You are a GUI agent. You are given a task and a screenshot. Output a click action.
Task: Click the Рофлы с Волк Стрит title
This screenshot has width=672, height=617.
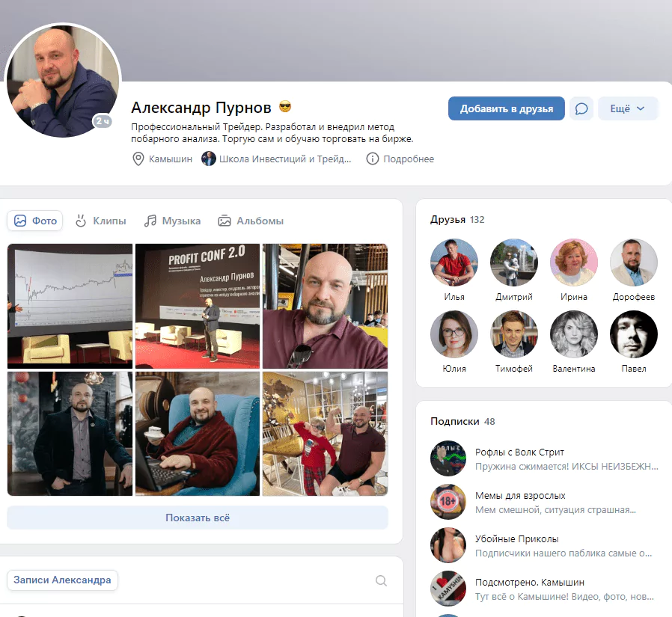coord(519,452)
